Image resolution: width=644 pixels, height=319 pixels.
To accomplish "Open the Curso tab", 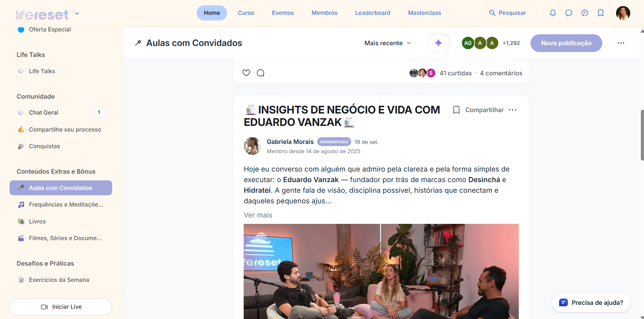I will click(246, 13).
